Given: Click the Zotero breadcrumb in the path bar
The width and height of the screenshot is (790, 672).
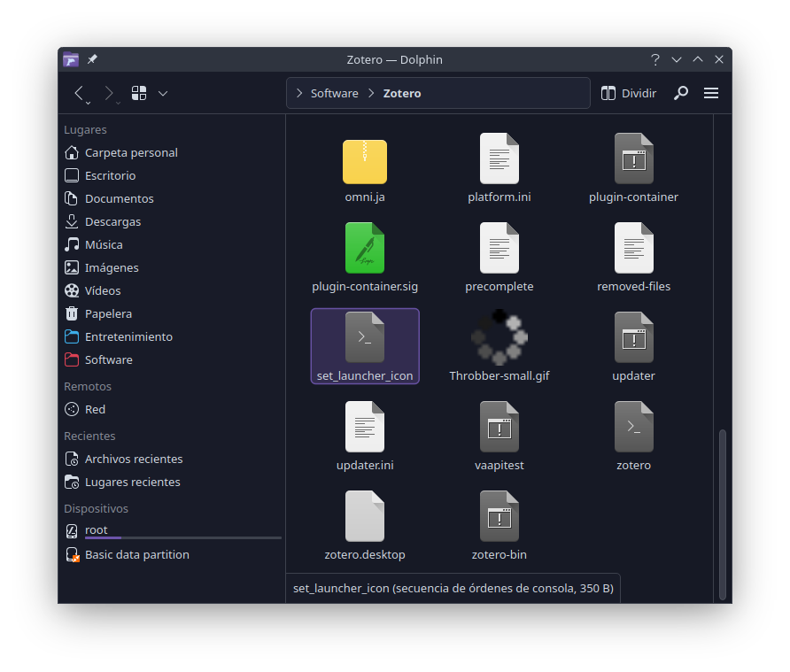Looking at the screenshot, I should coord(401,93).
